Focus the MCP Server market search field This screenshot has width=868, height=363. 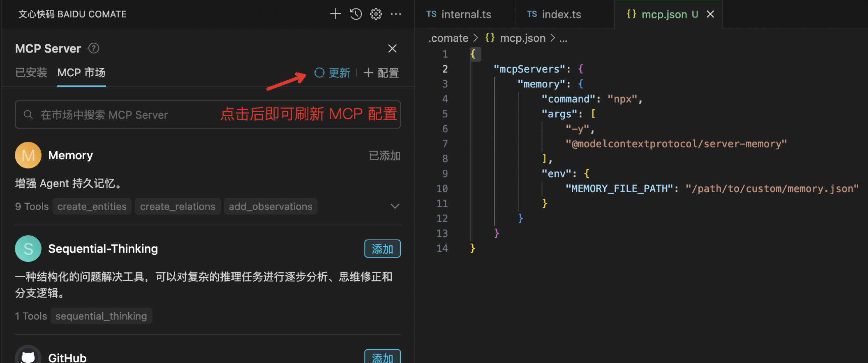click(x=208, y=115)
